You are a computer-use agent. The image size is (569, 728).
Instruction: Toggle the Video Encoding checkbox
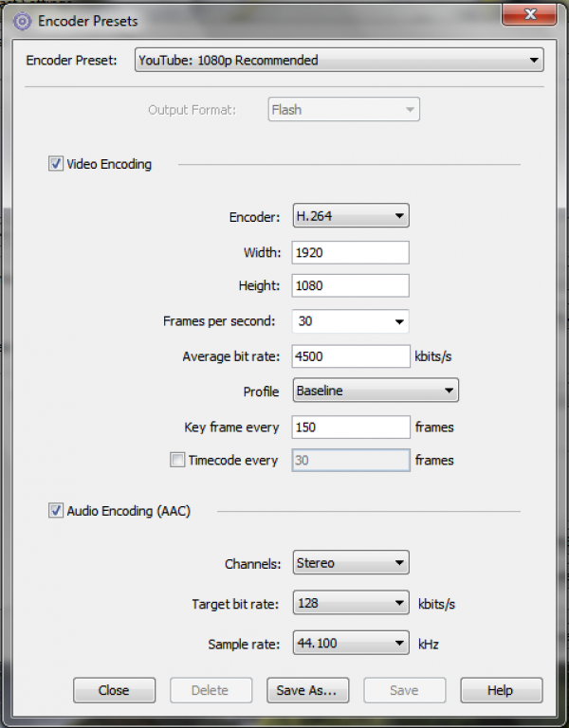coord(56,164)
